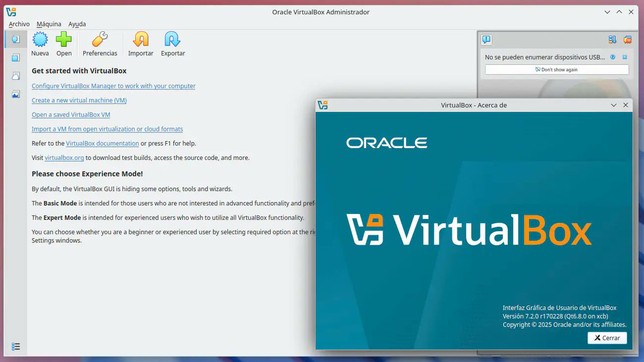The image size is (644, 362).
Task: Select the Machines tool in the left sidebar
Action: pos(16,57)
